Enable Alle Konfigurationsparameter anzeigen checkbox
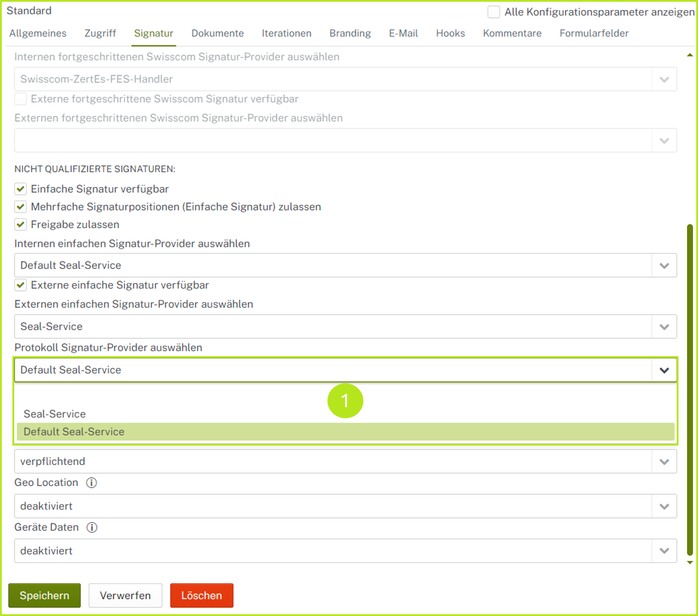The image size is (698, 616). (493, 12)
